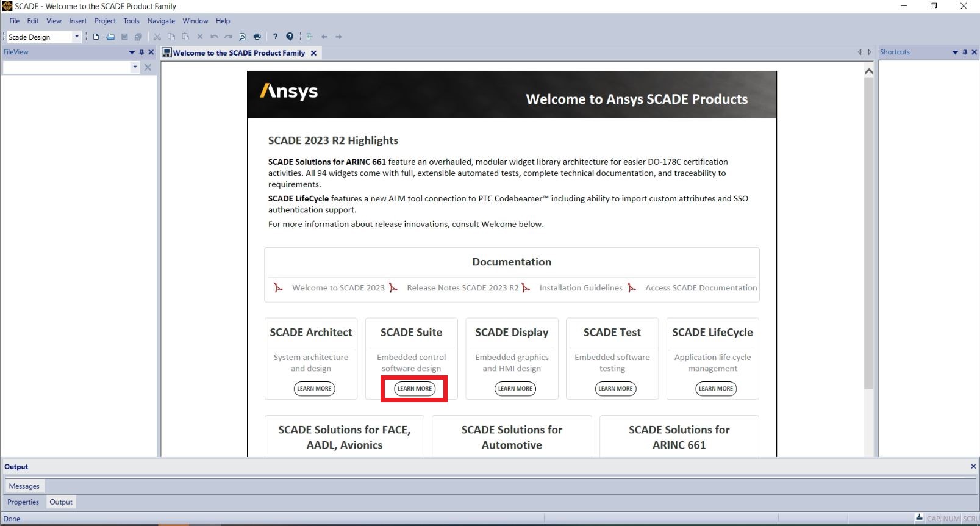Click the Paste toolbar icon
The height and width of the screenshot is (526, 980).
[185, 37]
